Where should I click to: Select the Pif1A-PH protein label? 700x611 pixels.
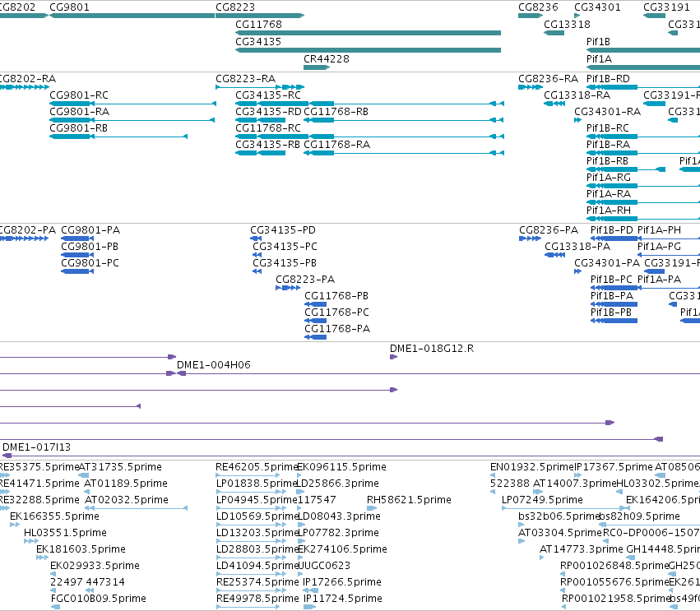coord(659,230)
